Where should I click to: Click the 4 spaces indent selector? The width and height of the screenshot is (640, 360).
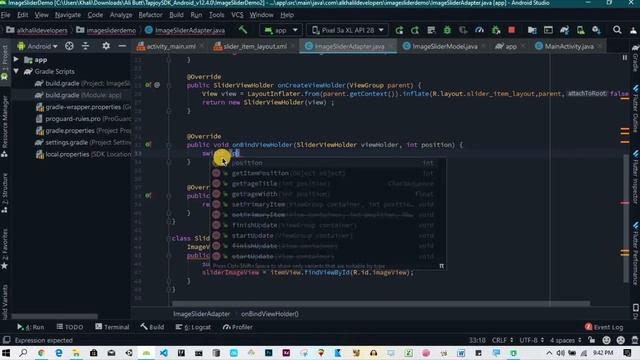[x=565, y=340]
